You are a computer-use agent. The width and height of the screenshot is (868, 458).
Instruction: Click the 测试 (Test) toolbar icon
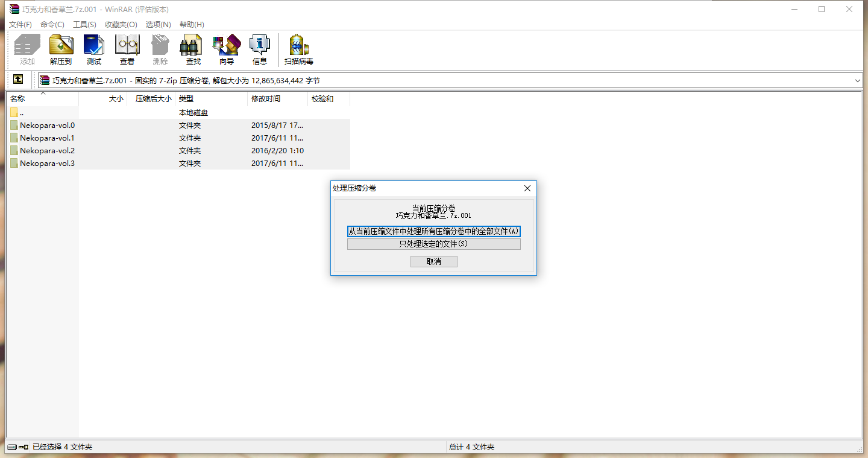[x=94, y=49]
